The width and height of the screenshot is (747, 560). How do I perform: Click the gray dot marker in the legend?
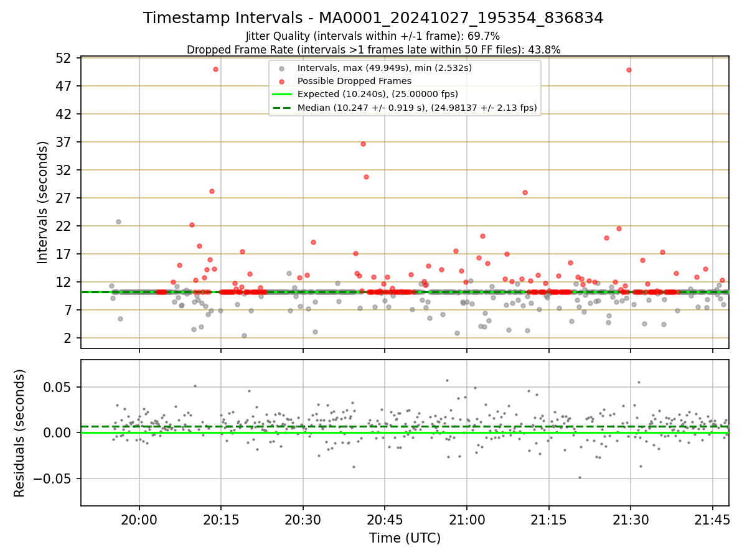point(282,68)
